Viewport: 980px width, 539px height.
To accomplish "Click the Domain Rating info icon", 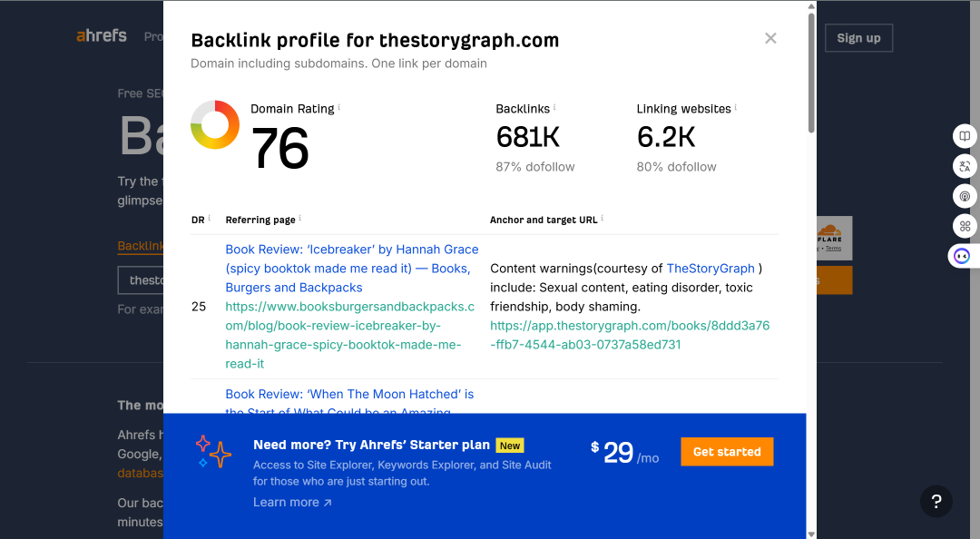I will (x=339, y=107).
